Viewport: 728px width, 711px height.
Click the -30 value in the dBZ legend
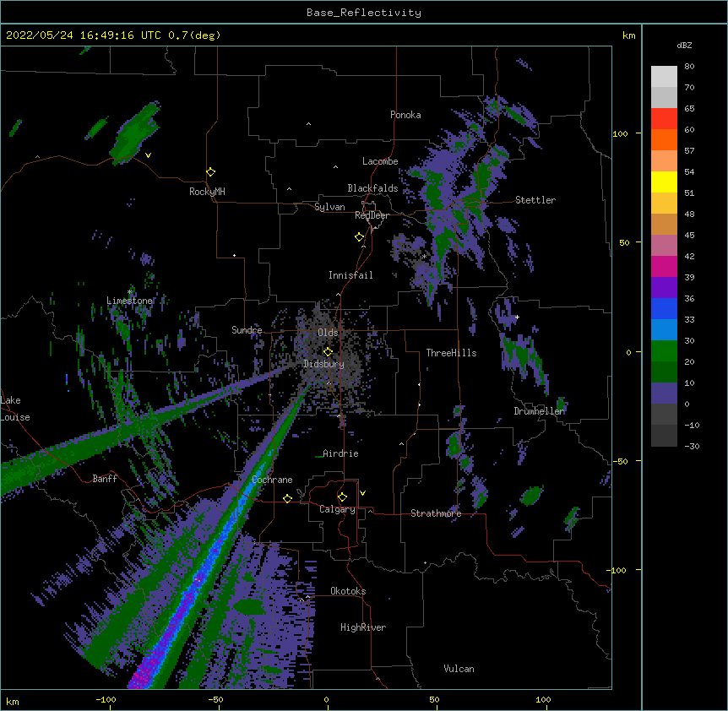click(x=692, y=446)
